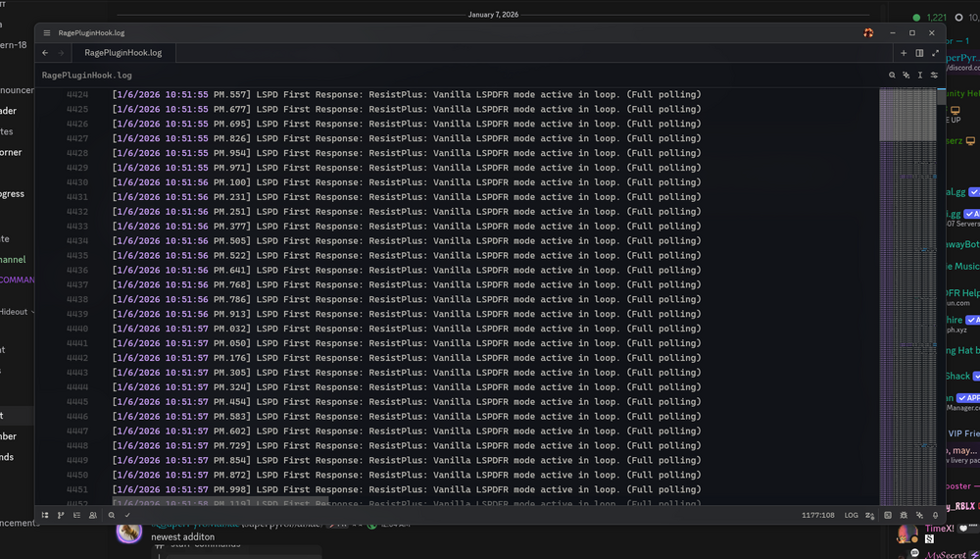This screenshot has width=980, height=559.
Task: Click the back navigation arrow
Action: tap(45, 53)
